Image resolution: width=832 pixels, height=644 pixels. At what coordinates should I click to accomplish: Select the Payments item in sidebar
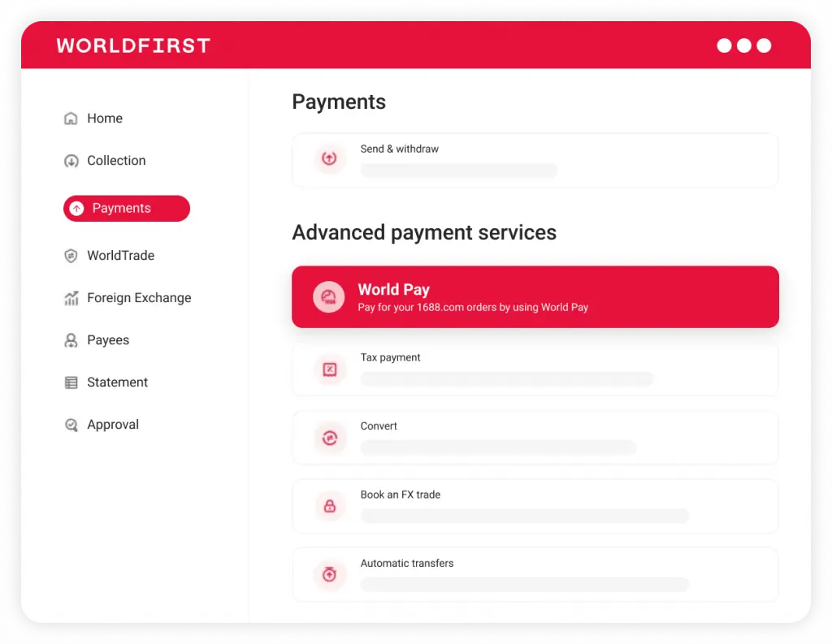tap(127, 209)
